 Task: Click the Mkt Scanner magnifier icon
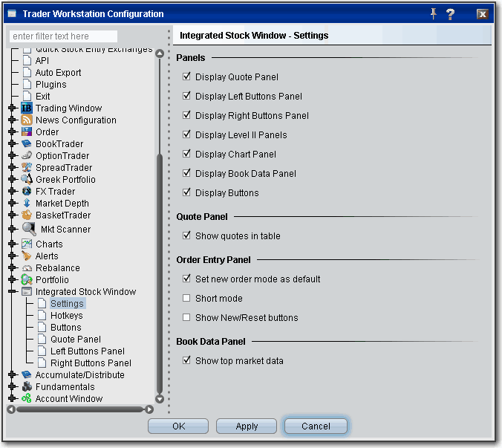29,229
